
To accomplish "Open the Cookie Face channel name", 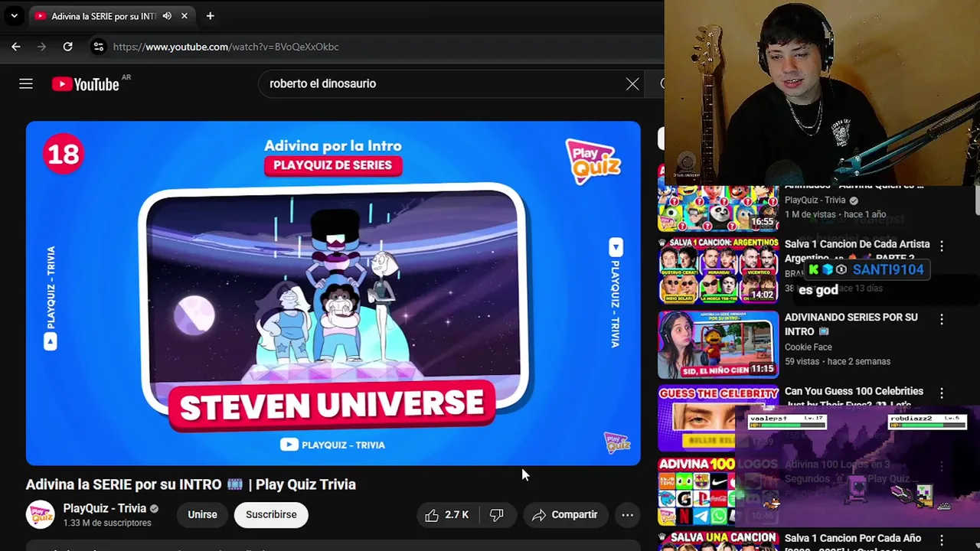I will [808, 347].
